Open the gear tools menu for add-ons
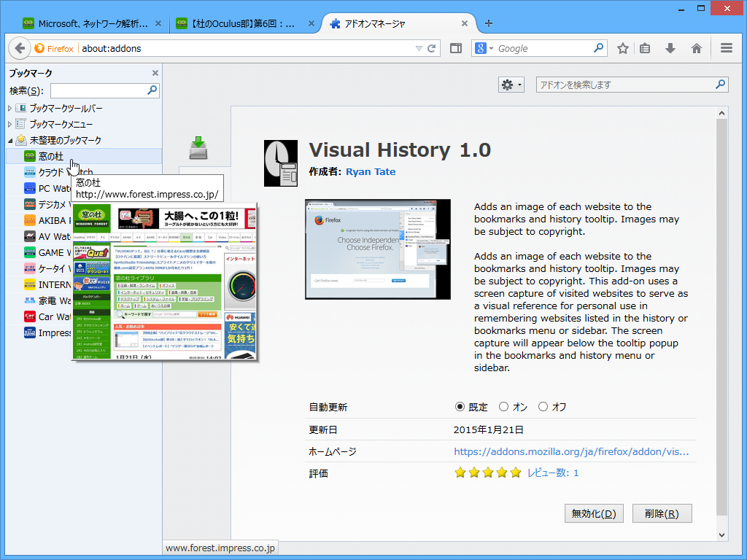 [x=511, y=85]
